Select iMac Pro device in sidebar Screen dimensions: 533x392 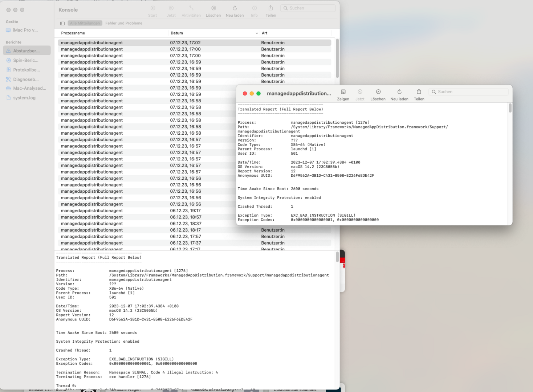coord(25,30)
